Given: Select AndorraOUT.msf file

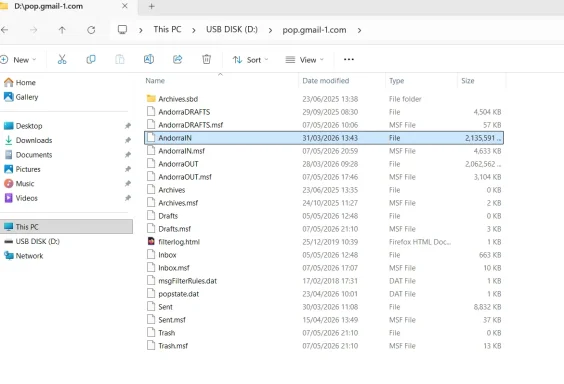Looking at the screenshot, I should coord(324,177).
